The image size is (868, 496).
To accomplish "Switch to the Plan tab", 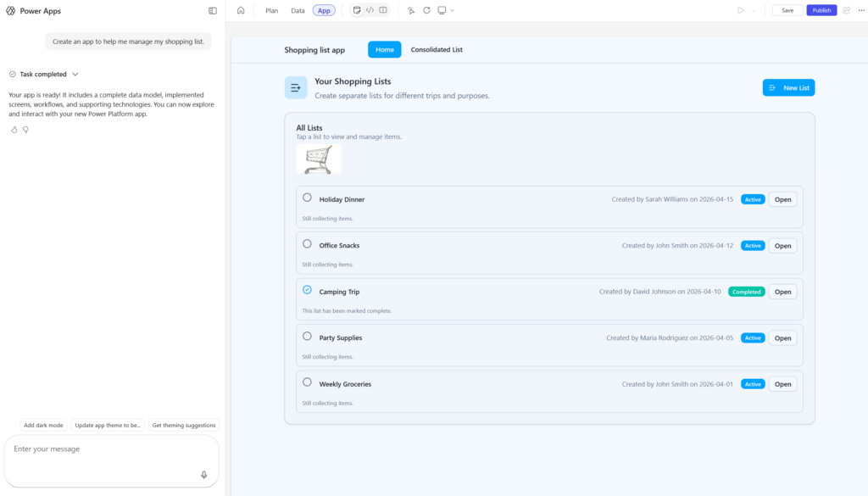I will tap(272, 10).
